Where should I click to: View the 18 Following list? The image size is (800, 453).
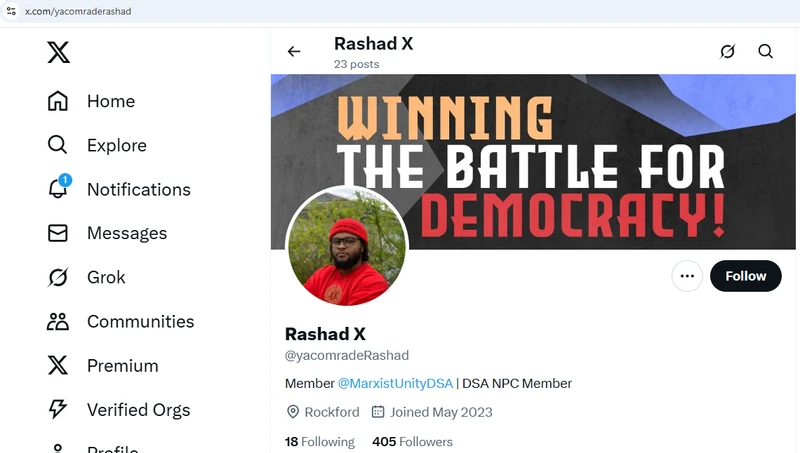point(320,441)
